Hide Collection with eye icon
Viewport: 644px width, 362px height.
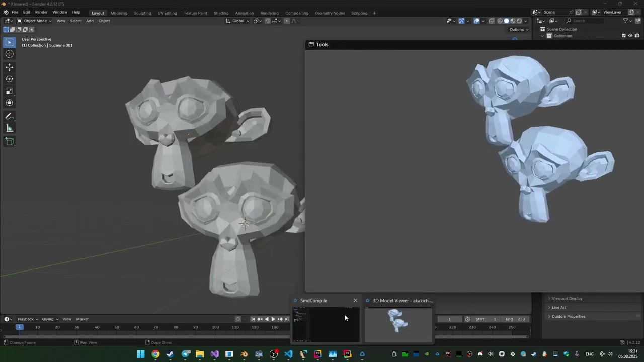[x=630, y=36]
